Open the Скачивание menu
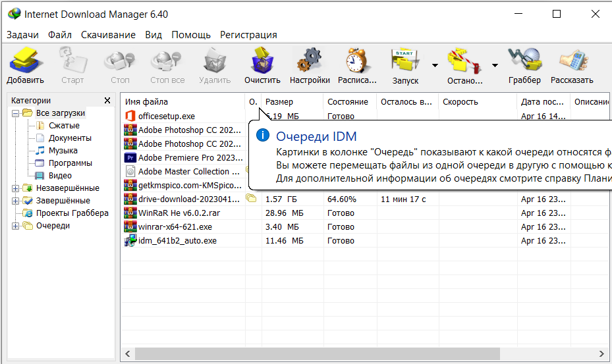 (x=108, y=35)
